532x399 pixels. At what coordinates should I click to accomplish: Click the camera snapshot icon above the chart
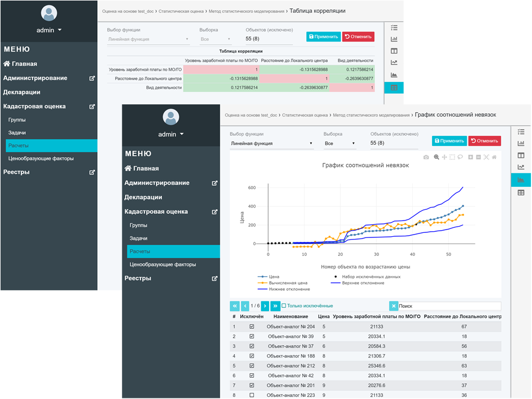(x=426, y=157)
